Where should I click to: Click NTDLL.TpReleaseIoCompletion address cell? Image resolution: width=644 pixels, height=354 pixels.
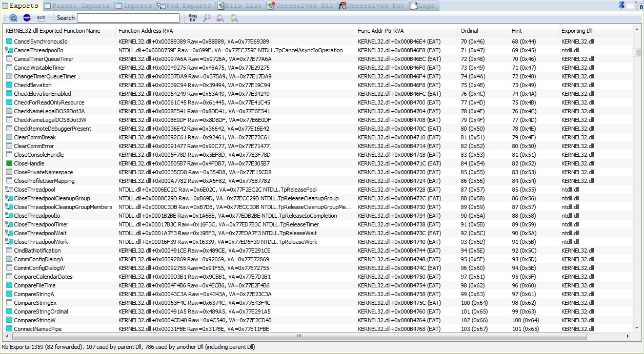click(x=228, y=216)
